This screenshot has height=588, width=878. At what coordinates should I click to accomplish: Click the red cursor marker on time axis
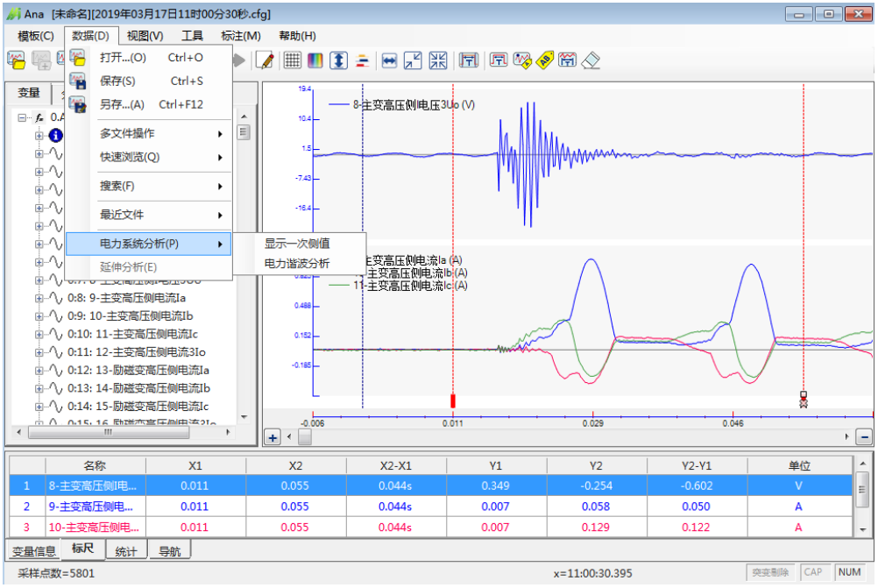pyautogui.click(x=453, y=401)
